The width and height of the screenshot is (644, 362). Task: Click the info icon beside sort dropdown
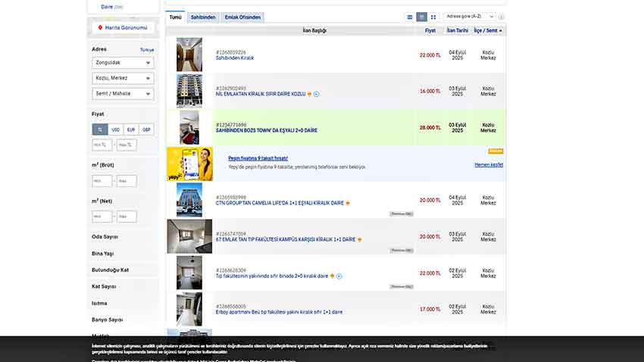(x=502, y=17)
